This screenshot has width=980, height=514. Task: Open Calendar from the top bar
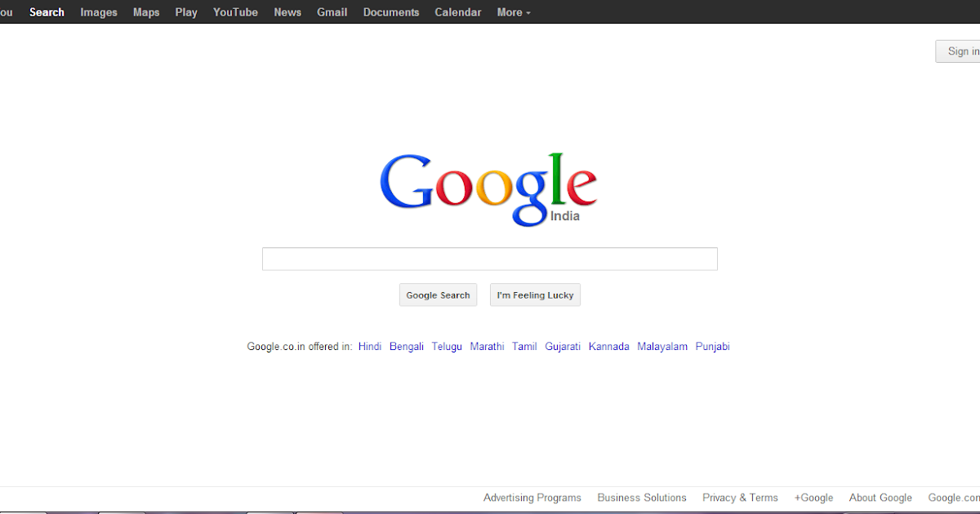point(458,12)
